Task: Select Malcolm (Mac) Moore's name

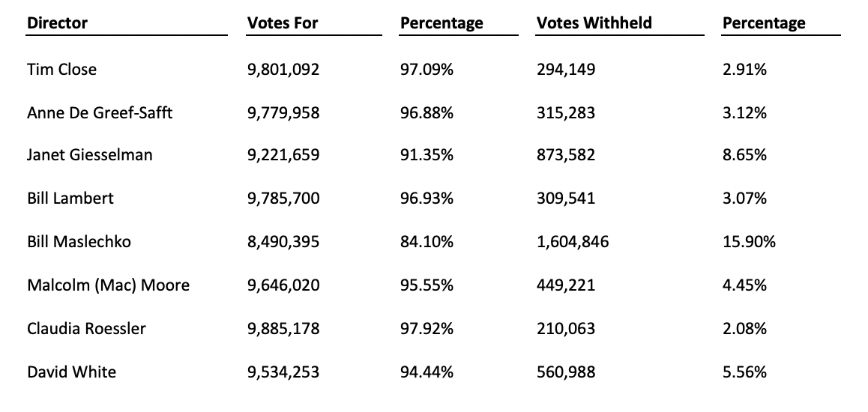Action: click(108, 285)
